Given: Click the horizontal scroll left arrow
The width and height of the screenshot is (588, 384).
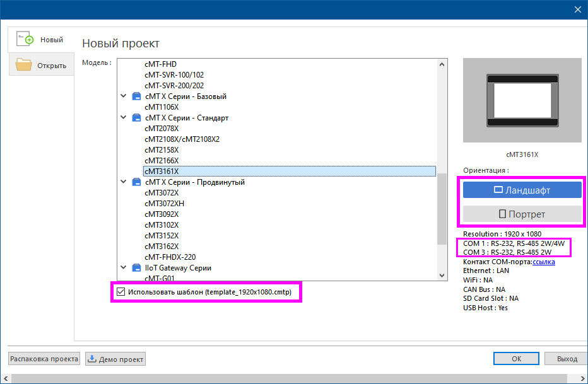Looking at the screenshot, I should 6,379.
